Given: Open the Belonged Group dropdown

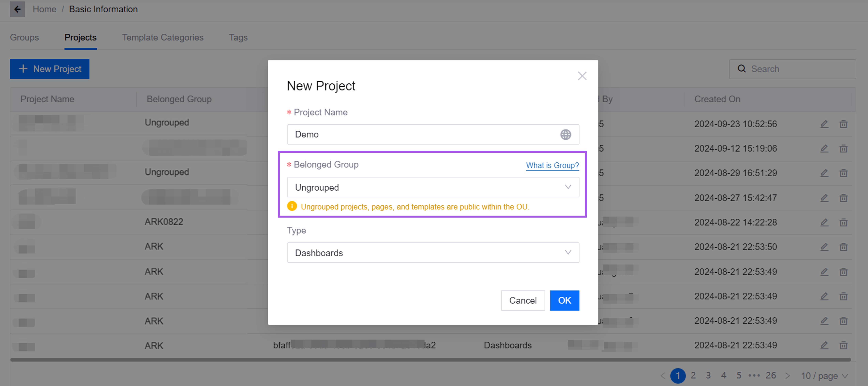Looking at the screenshot, I should [x=433, y=187].
